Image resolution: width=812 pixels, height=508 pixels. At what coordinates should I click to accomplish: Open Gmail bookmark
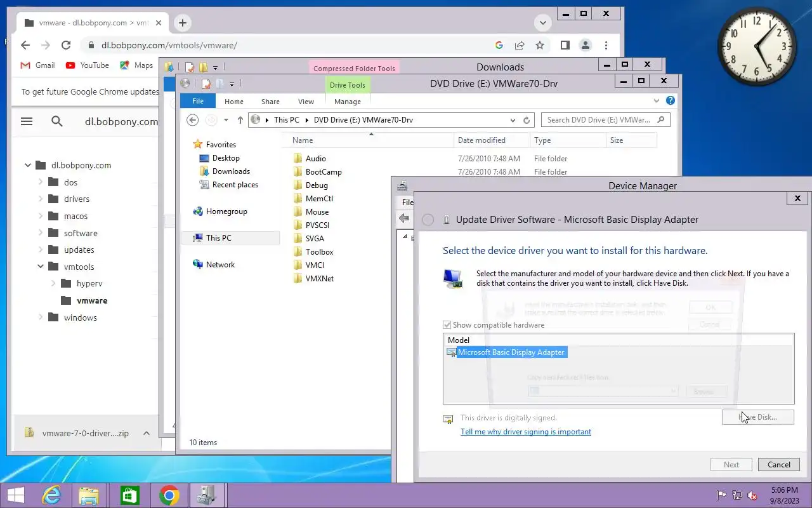(x=38, y=65)
